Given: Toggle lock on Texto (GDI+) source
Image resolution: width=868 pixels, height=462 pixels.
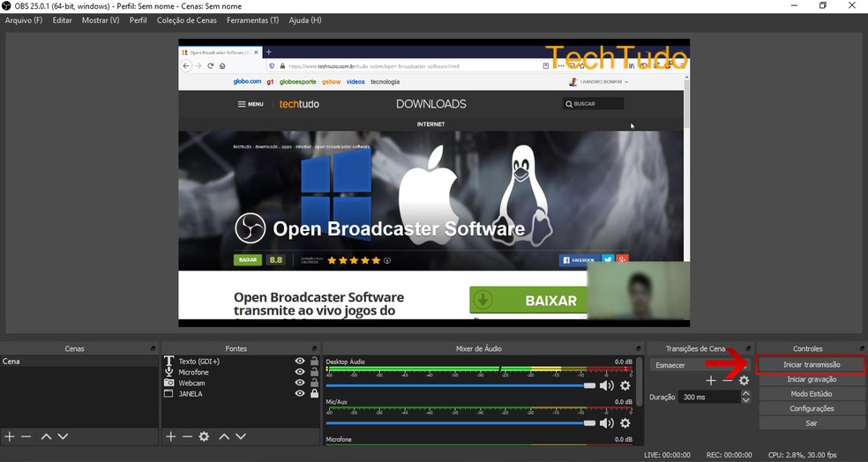Looking at the screenshot, I should click(x=314, y=361).
